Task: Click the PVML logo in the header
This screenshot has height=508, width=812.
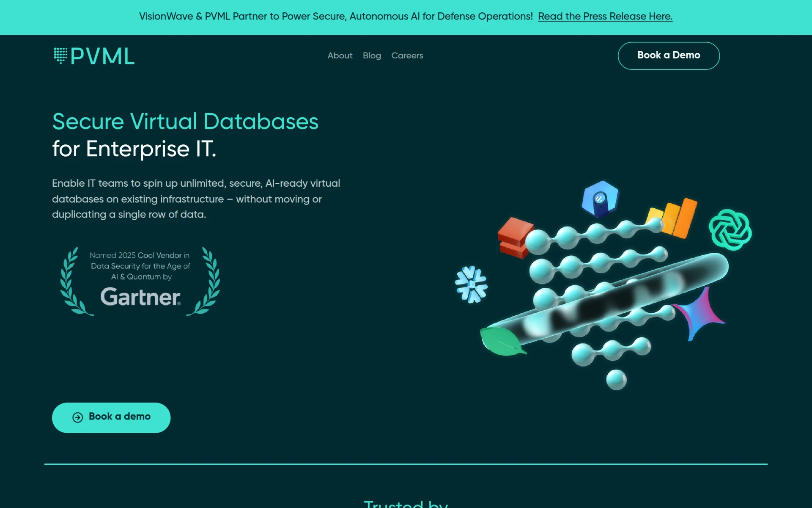Action: [x=94, y=56]
